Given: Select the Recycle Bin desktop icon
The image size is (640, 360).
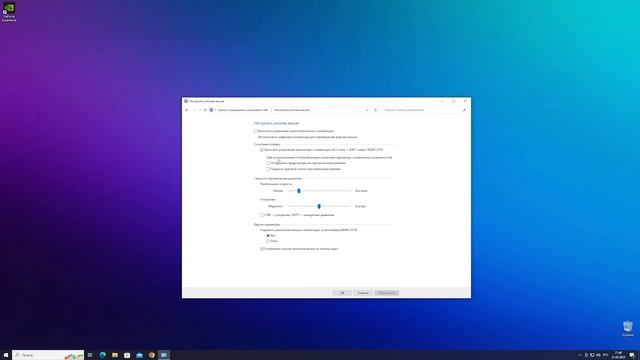Looking at the screenshot, I should coord(628,329).
